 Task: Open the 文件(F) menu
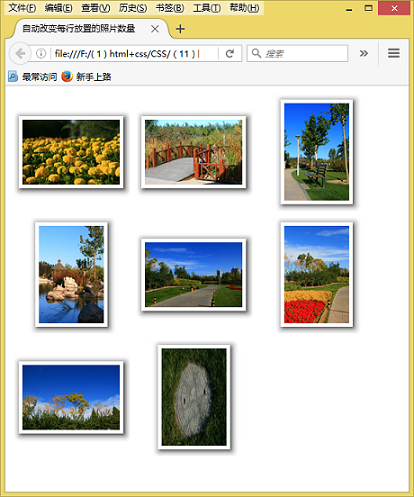coord(22,7)
